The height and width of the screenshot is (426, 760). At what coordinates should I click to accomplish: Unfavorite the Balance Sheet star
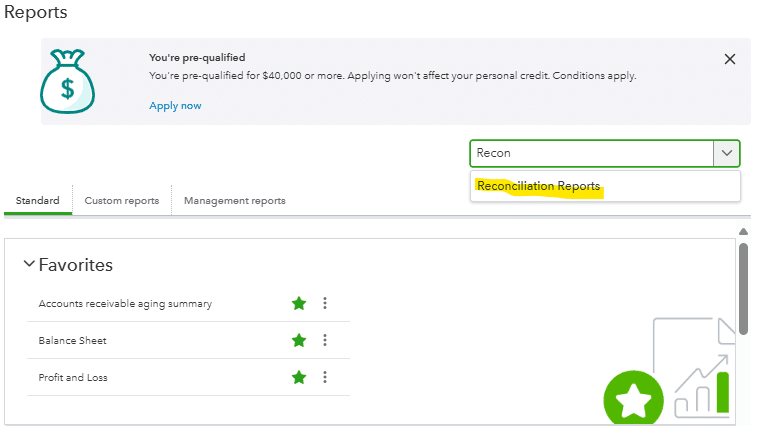[x=299, y=340]
